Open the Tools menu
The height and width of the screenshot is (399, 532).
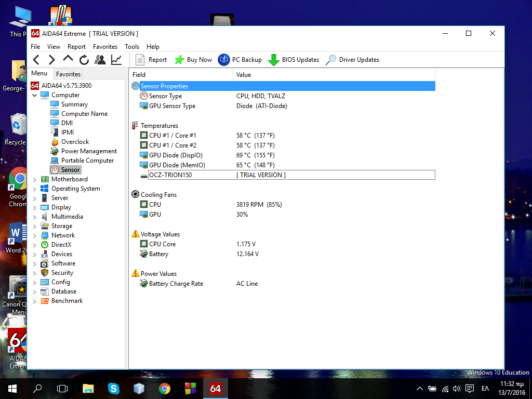point(132,46)
